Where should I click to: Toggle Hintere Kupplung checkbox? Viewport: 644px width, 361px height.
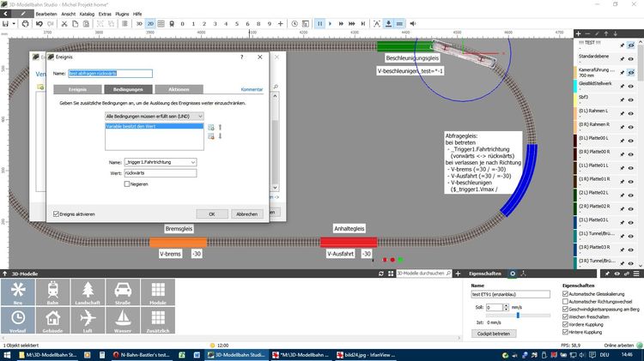[565, 332]
